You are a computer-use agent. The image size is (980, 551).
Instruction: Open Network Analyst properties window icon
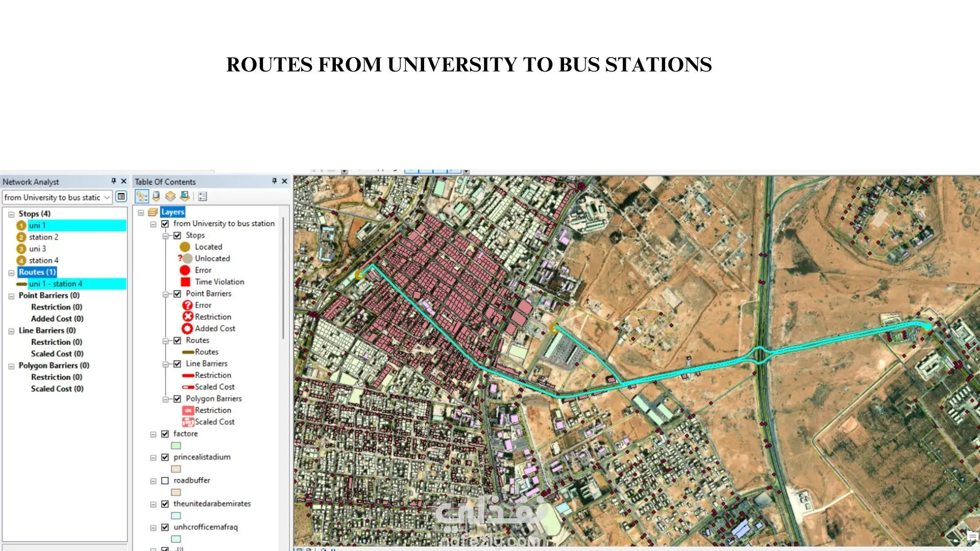(x=121, y=197)
